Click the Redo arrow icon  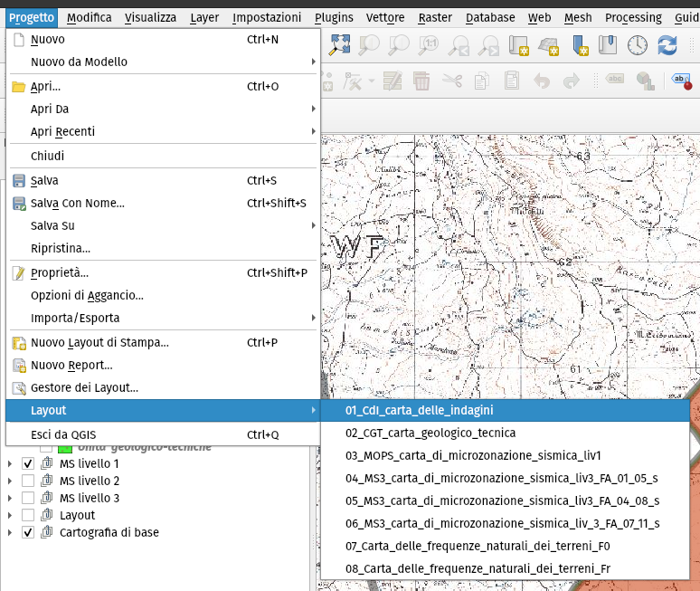(572, 81)
